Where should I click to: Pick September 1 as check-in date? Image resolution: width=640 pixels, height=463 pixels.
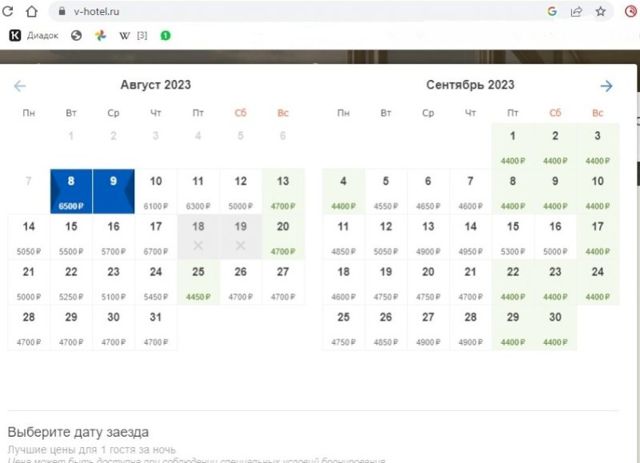tap(513, 144)
